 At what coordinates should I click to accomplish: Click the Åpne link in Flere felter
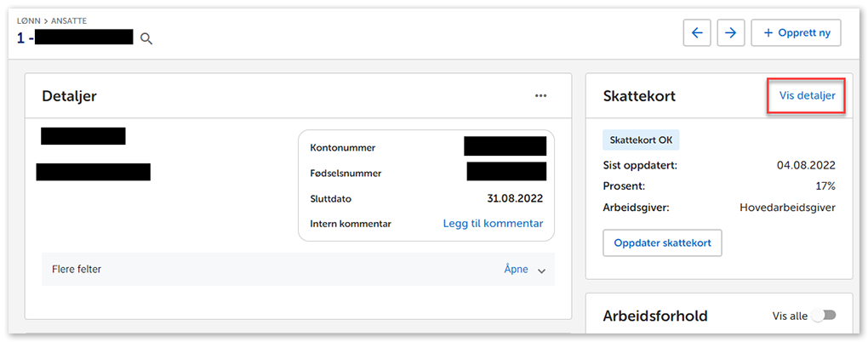516,269
